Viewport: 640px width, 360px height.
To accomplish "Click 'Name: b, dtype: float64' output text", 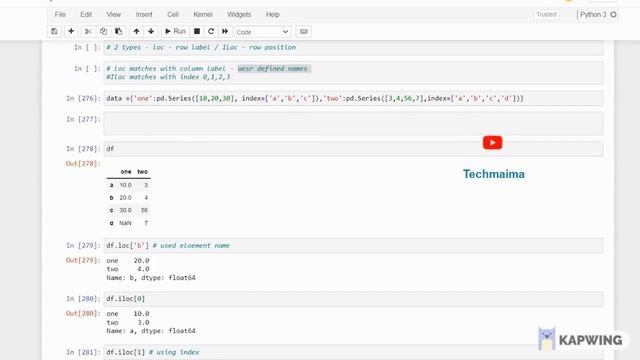I will [x=151, y=278].
